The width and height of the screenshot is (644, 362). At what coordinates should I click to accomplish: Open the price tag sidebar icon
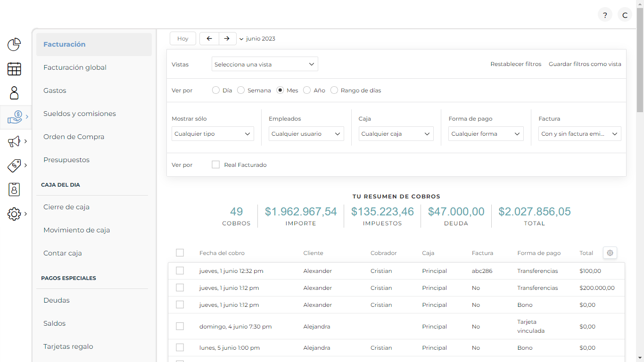14,165
